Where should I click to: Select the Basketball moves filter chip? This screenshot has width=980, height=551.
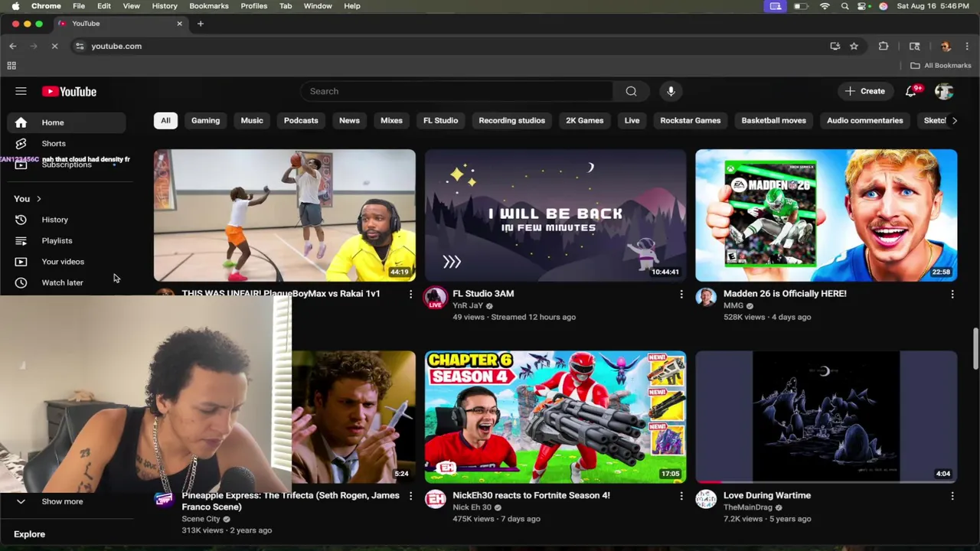click(x=773, y=120)
